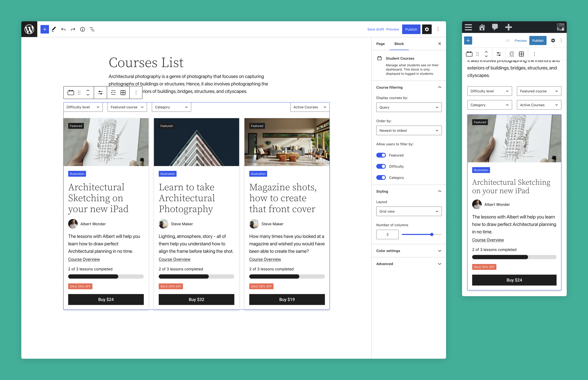Click the Save draft link

click(375, 29)
